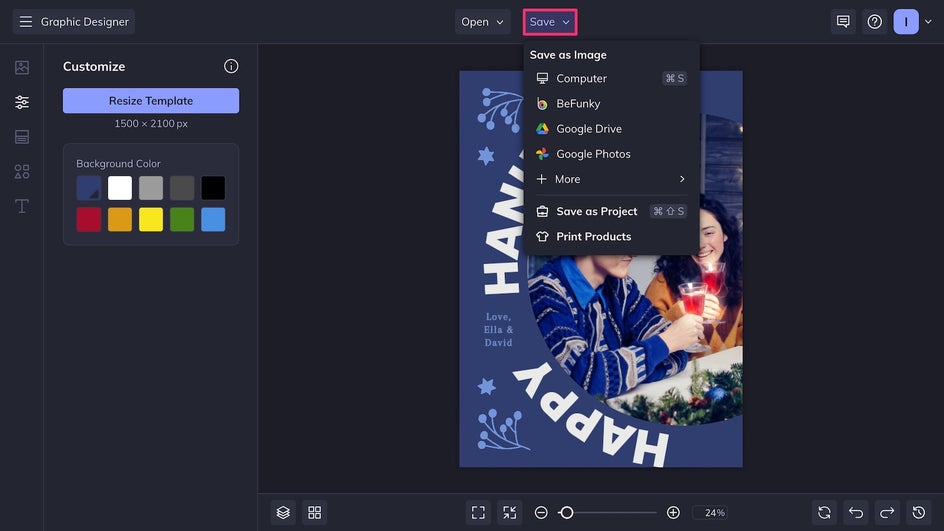Click the reset refresh icon

coord(824,512)
